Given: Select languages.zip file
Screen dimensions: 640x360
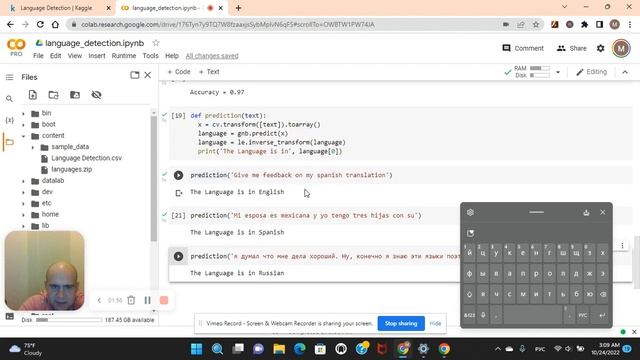Looking at the screenshot, I should pyautogui.click(x=71, y=169).
